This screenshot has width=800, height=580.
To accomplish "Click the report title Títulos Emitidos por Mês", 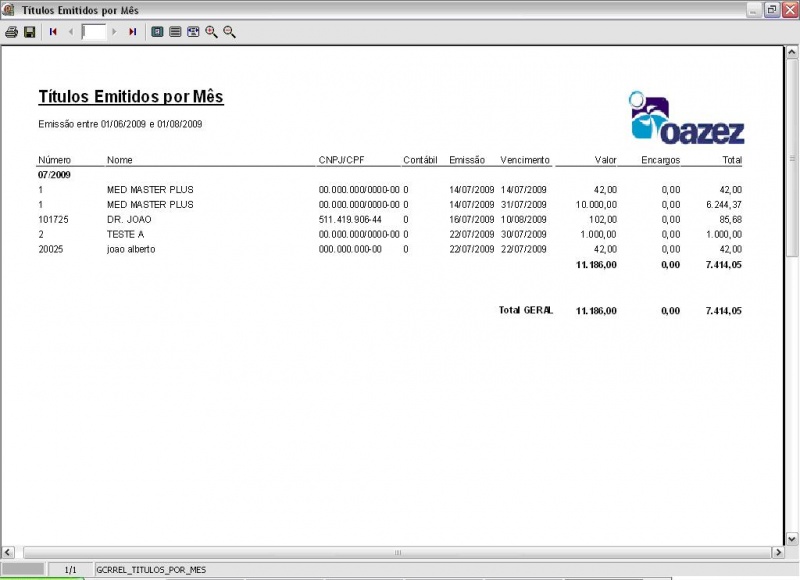I will [x=131, y=96].
